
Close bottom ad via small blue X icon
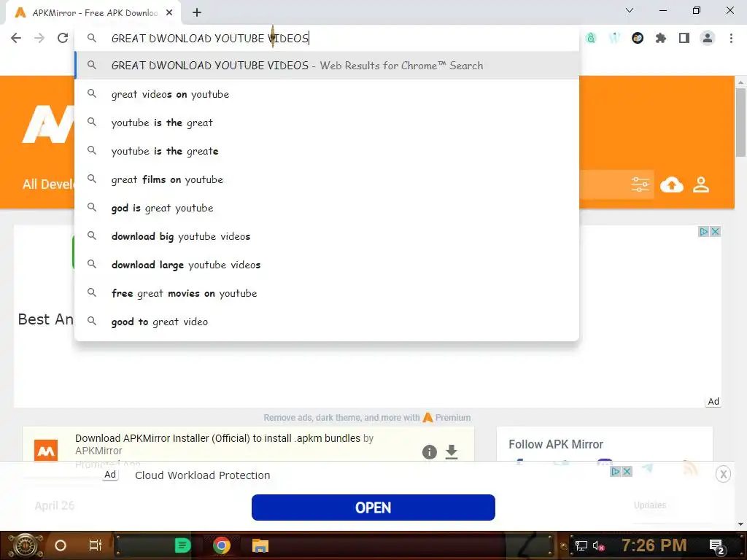(x=627, y=472)
